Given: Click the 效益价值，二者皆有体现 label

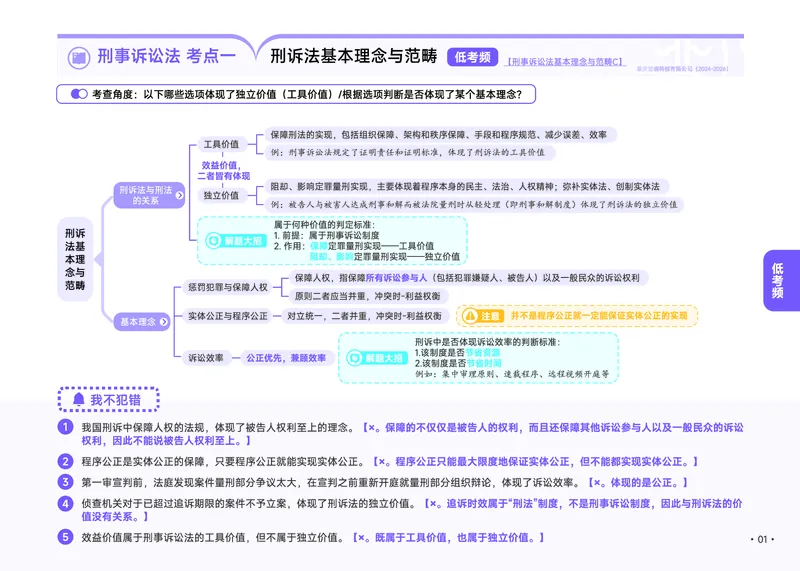Looking at the screenshot, I should (223, 170).
